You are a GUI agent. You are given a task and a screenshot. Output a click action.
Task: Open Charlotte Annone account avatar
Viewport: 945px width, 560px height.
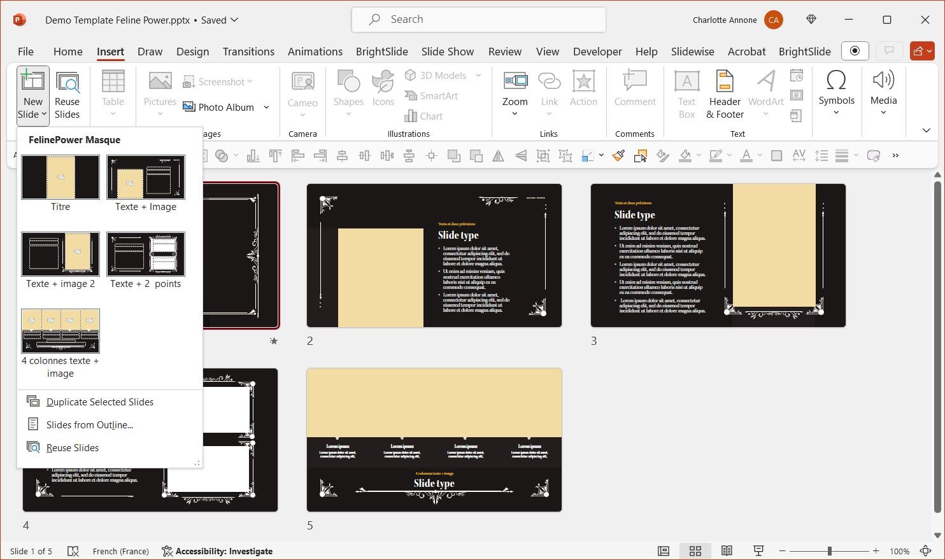coord(774,20)
